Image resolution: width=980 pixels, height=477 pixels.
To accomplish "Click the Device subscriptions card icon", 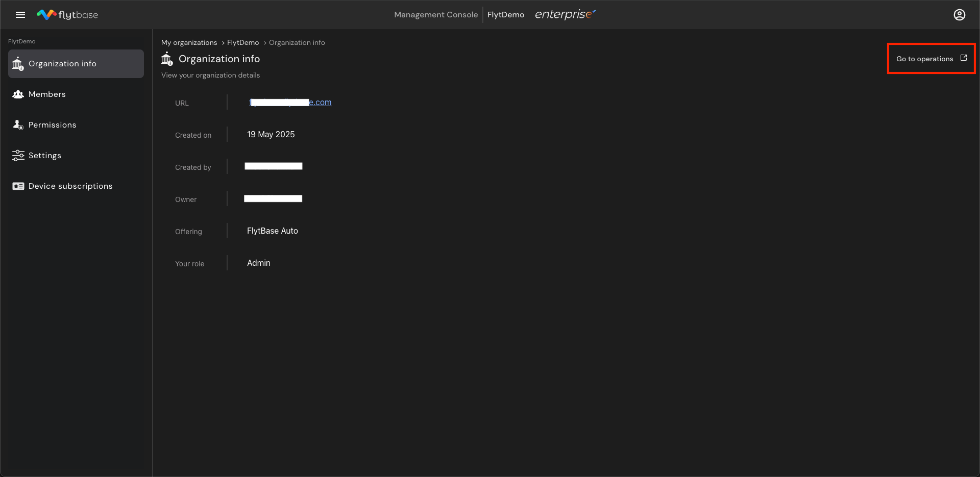I will 18,186.
